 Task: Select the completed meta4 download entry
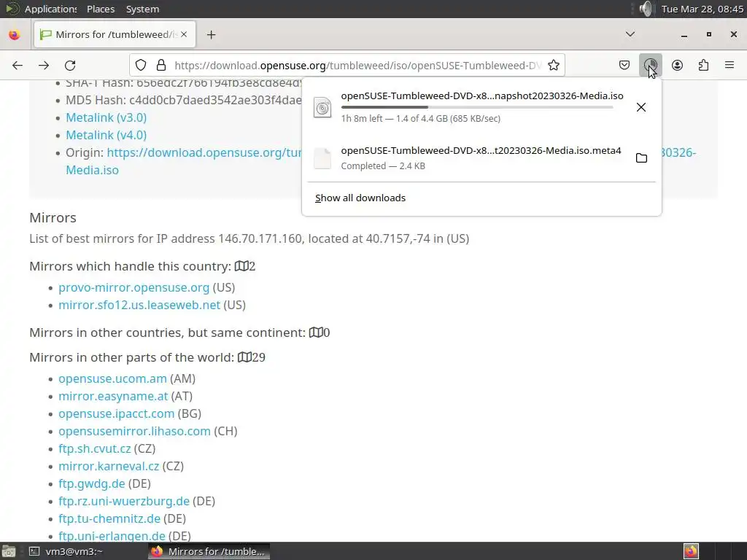(x=481, y=158)
